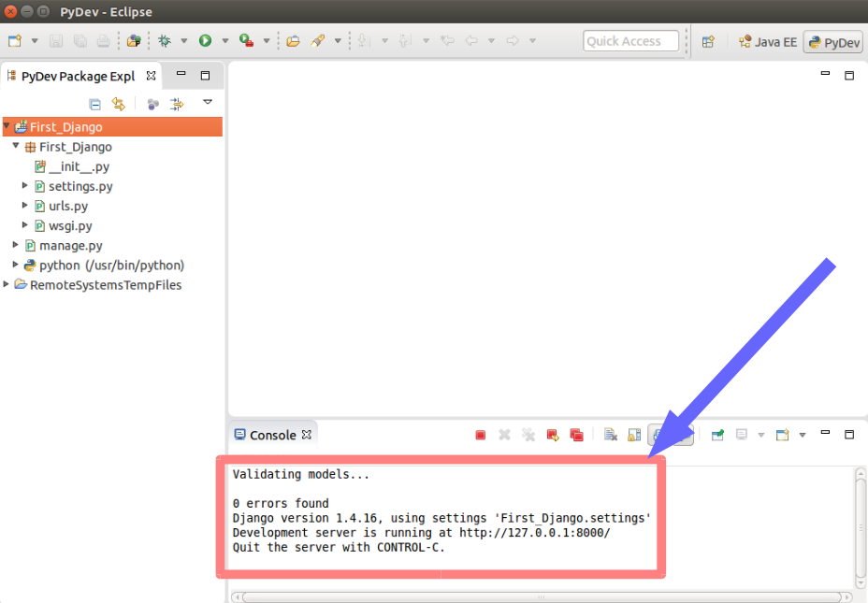Click the Print icon in toolbar

click(103, 41)
